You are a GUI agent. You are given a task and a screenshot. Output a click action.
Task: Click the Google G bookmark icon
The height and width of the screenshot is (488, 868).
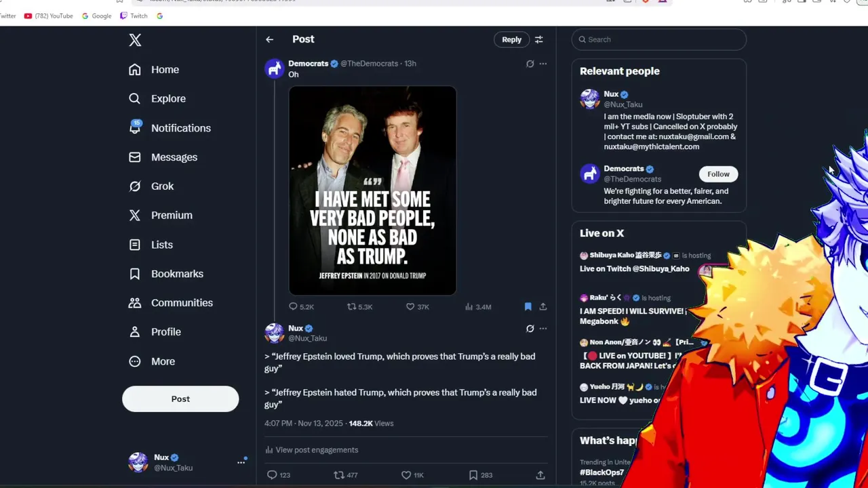(159, 16)
